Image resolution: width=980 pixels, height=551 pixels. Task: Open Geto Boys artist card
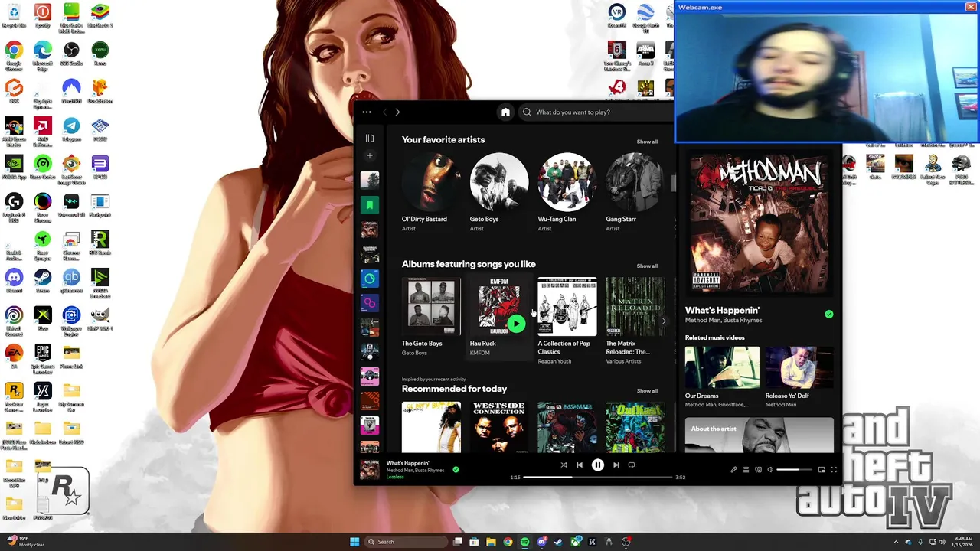coord(498,191)
